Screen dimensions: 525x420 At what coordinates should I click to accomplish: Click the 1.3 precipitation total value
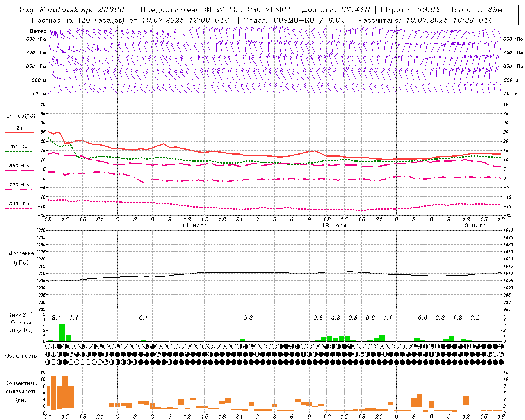[457, 318]
